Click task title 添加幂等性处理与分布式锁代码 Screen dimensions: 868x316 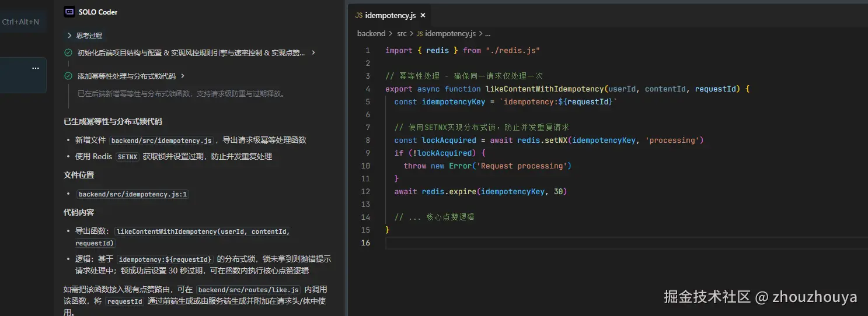pos(127,76)
